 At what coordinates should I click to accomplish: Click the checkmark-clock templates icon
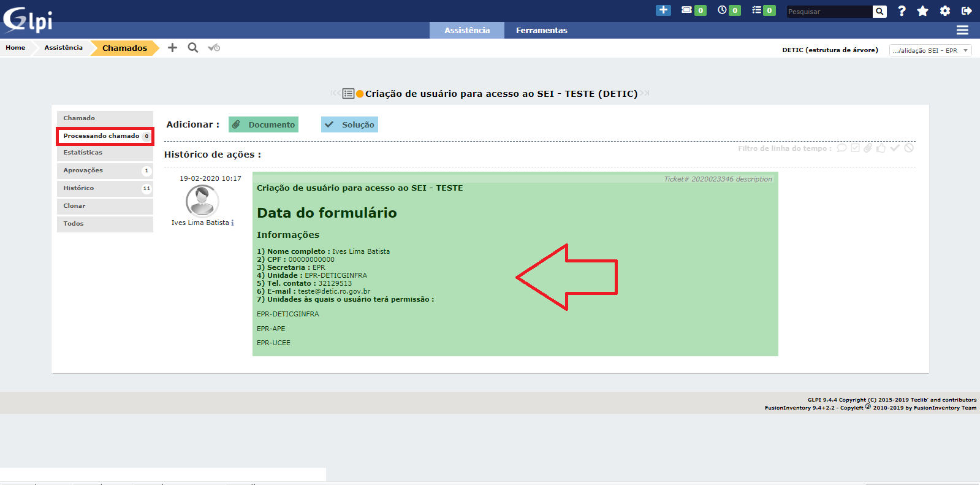pyautogui.click(x=214, y=48)
